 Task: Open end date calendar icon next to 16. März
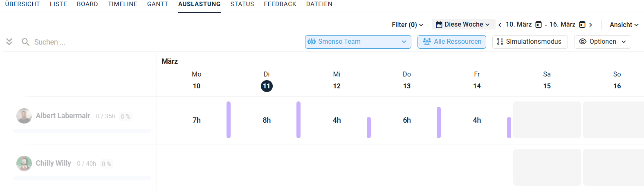pyautogui.click(x=582, y=25)
